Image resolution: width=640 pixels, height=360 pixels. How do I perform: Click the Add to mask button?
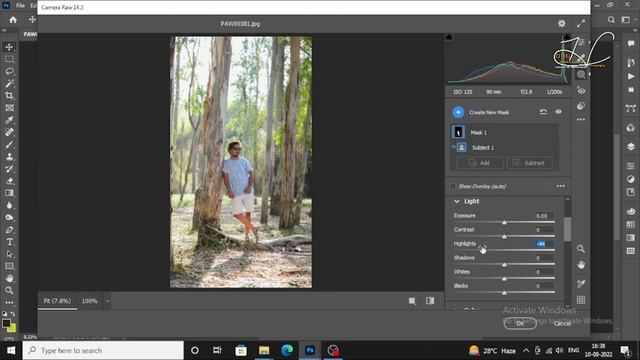pyautogui.click(x=480, y=163)
